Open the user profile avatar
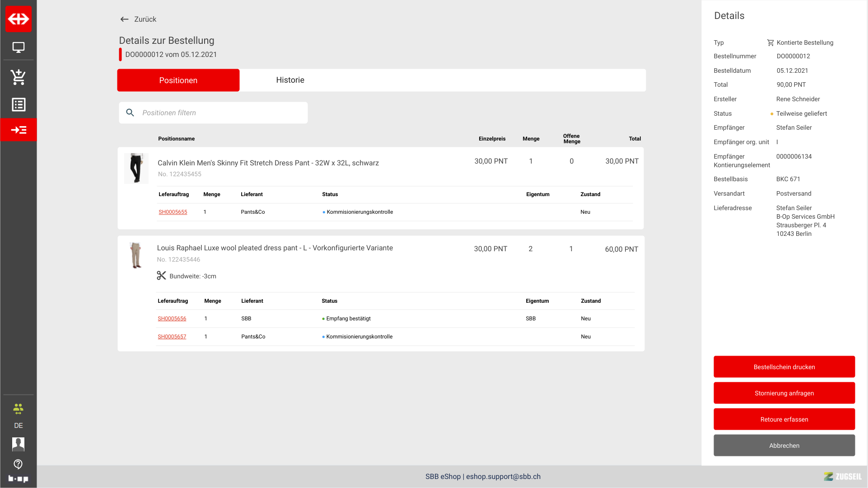The height and width of the screenshot is (488, 868). coord(19,444)
